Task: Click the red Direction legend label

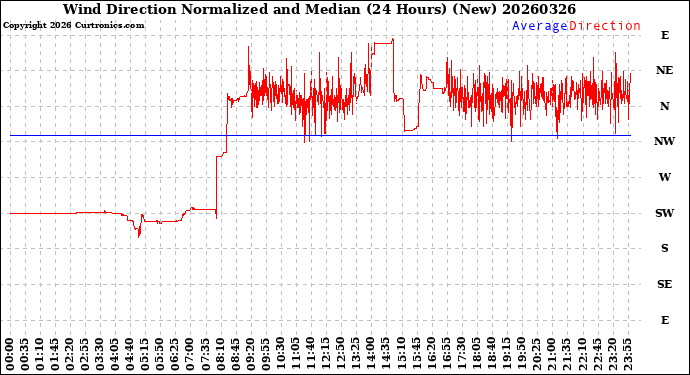Action: click(605, 26)
